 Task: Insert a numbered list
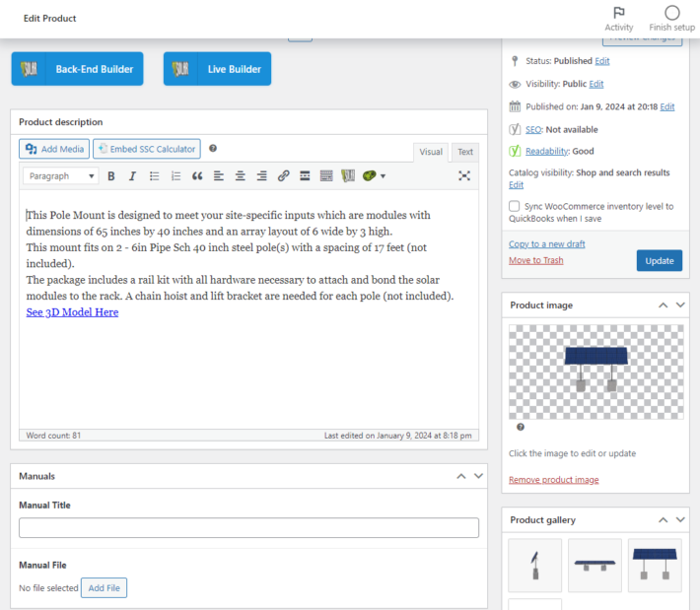pyautogui.click(x=175, y=176)
